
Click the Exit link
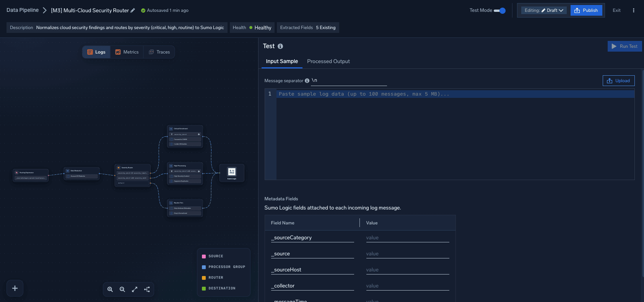(616, 10)
